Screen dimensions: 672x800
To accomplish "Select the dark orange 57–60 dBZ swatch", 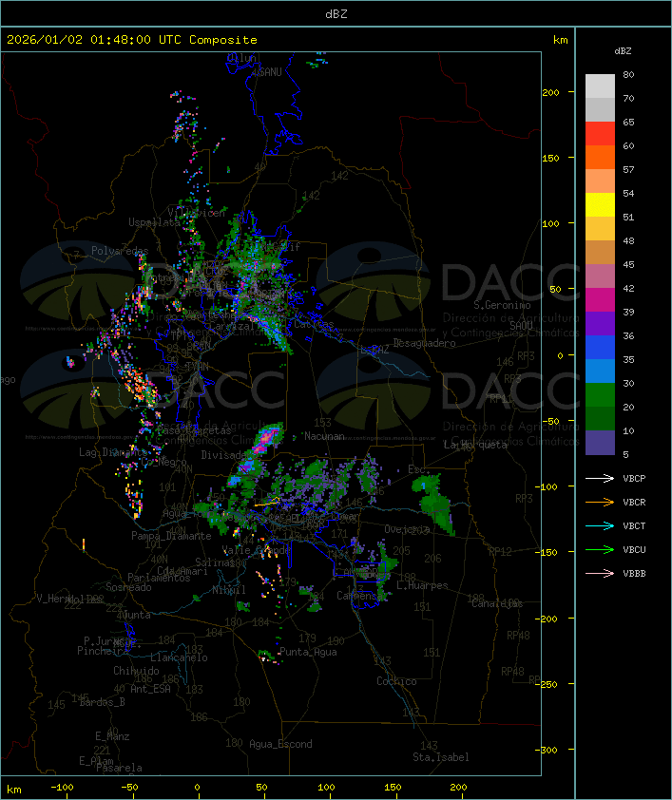I will (600, 157).
